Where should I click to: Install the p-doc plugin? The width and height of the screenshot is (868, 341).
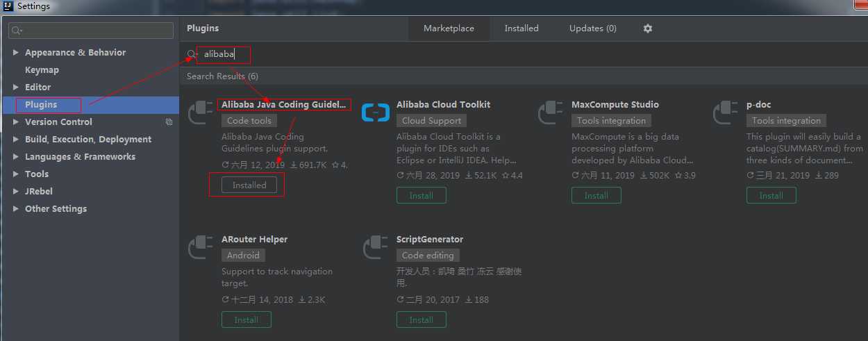[771, 196]
